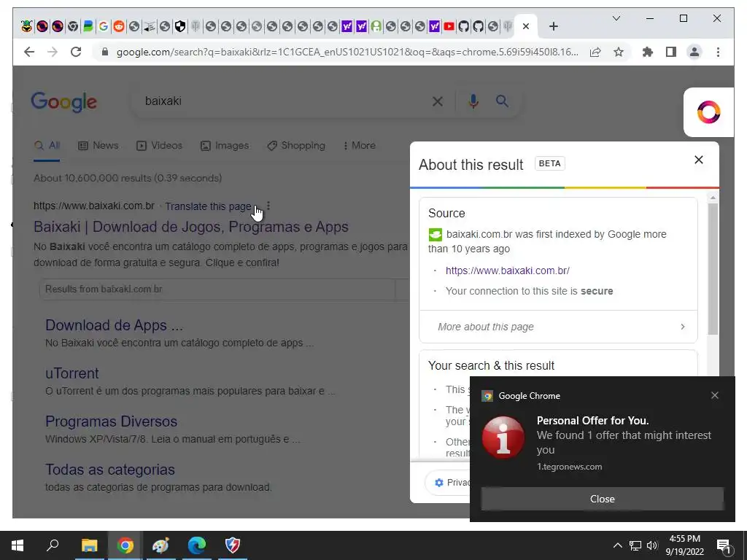Screen dimensions: 747x560
Task: Switch to the green padlock icon tab
Action: [376, 27]
